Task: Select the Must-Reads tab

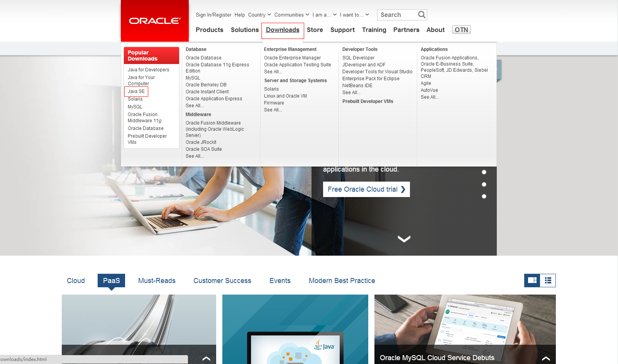Action: pyautogui.click(x=157, y=281)
